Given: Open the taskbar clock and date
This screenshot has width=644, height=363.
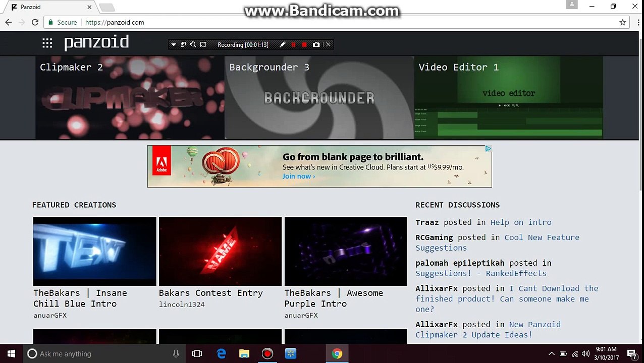Looking at the screenshot, I should [x=607, y=354].
